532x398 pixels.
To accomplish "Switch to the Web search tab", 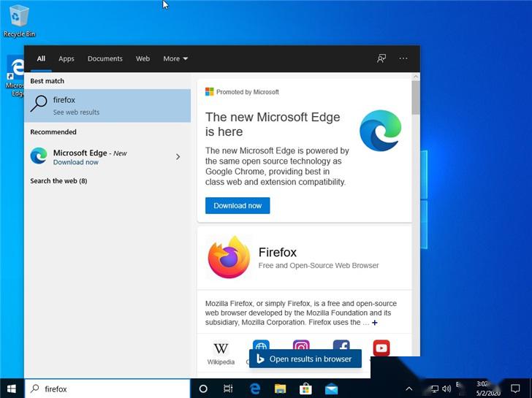I will [x=142, y=58].
